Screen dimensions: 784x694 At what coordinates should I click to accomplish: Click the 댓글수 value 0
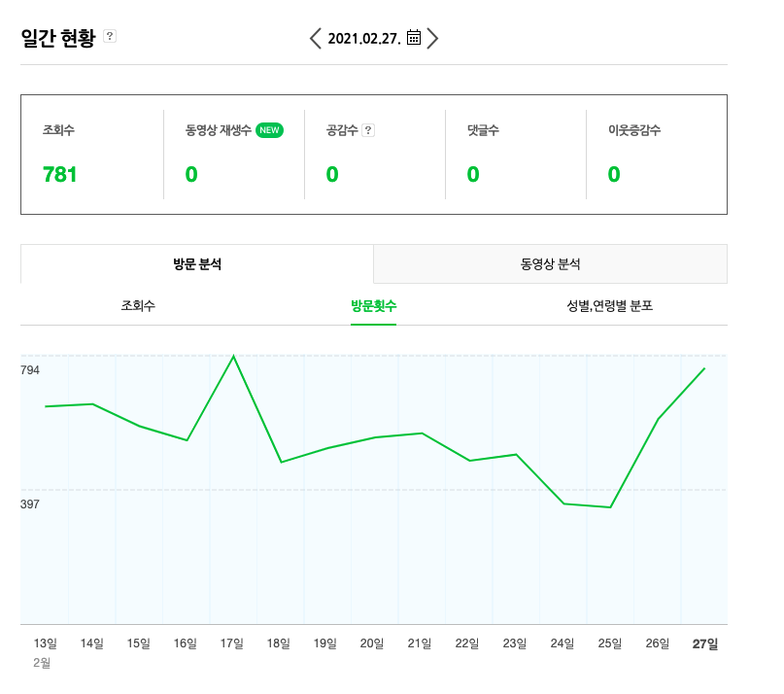tap(473, 175)
